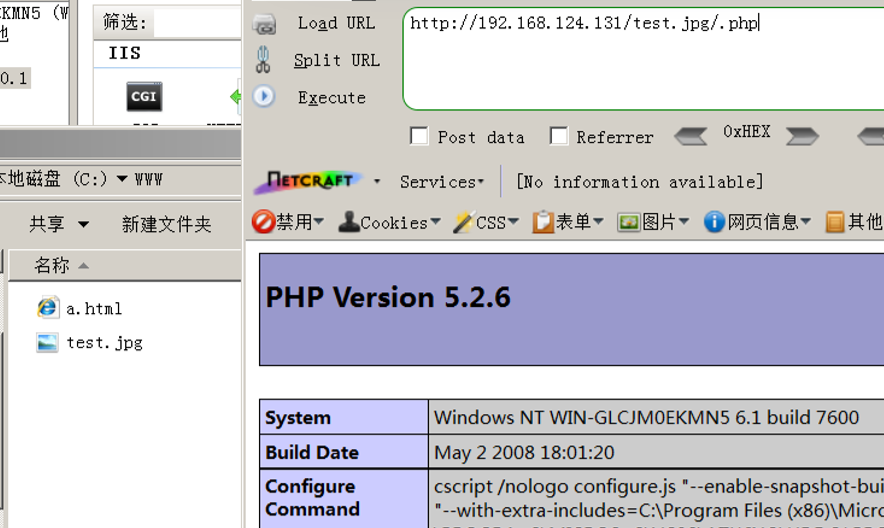Click the CSS pencil icon
Screen dimensions: 884x528
[x=464, y=222]
